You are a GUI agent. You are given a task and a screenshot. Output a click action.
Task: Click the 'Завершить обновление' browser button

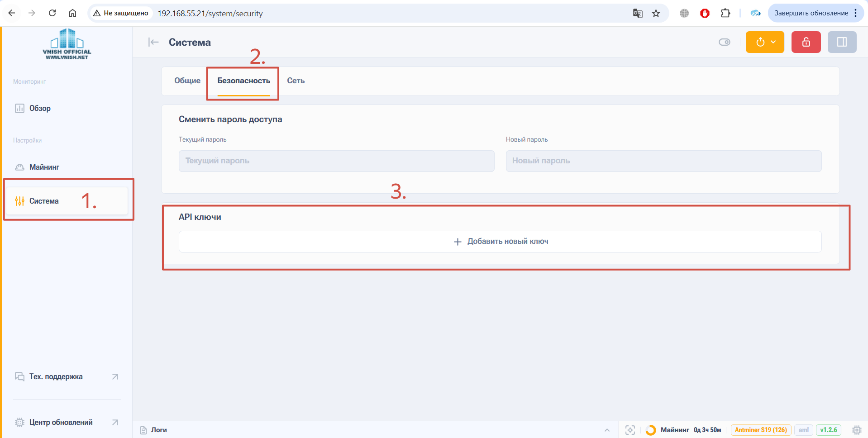click(x=811, y=13)
